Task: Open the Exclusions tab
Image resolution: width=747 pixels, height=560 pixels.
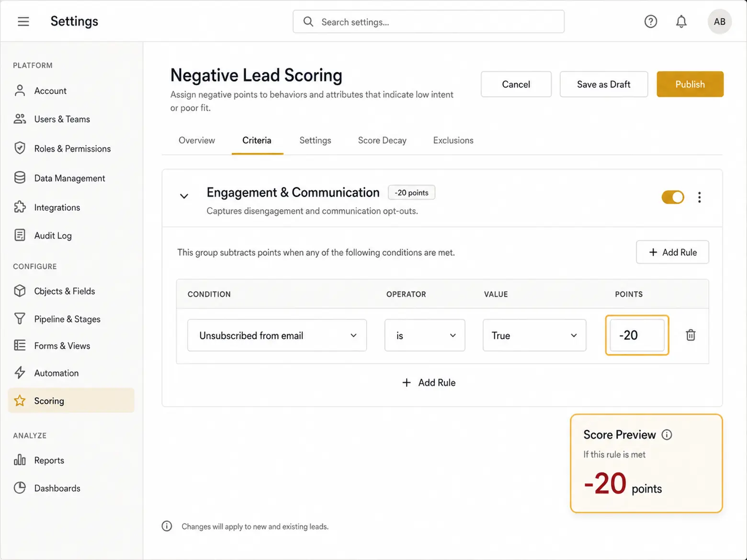Action: click(x=453, y=140)
